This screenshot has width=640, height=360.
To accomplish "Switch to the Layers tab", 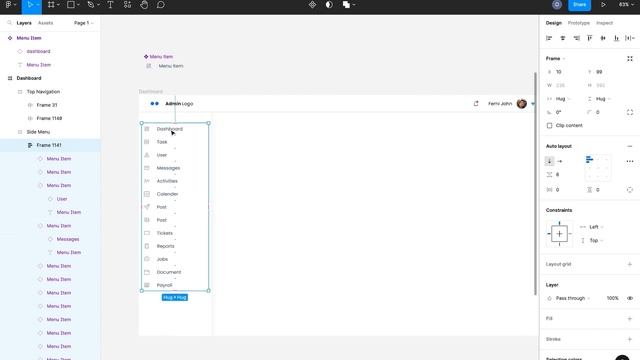I will pyautogui.click(x=24, y=23).
